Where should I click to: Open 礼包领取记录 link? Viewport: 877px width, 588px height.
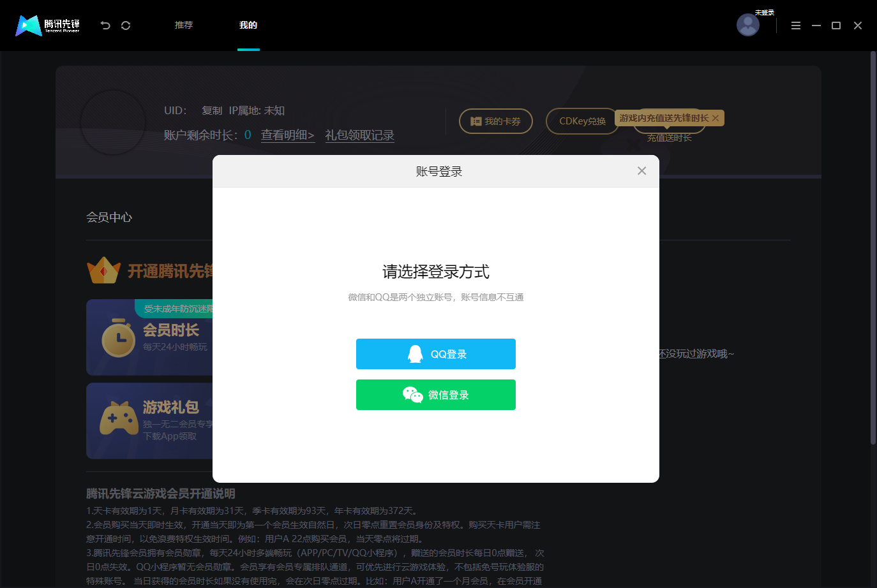pyautogui.click(x=359, y=135)
